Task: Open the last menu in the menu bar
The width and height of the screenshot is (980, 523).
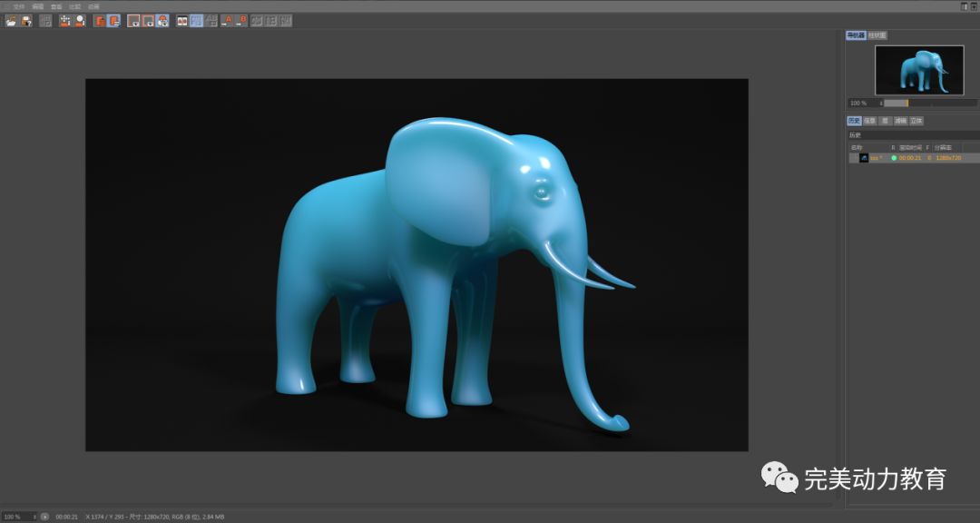Action: 93,5
